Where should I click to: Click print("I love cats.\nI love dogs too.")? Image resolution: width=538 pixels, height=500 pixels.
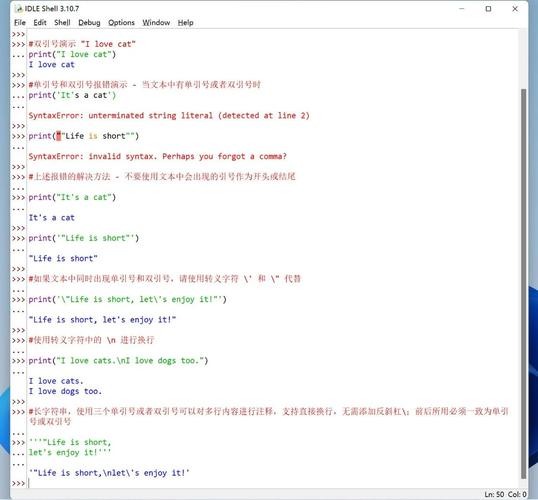(x=118, y=361)
